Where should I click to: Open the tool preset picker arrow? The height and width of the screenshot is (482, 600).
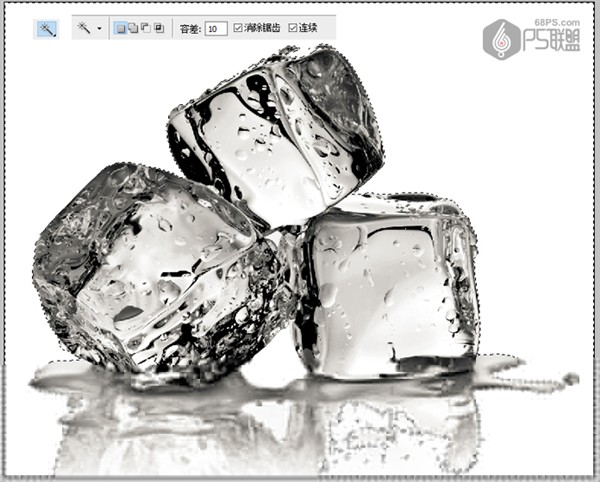99,29
